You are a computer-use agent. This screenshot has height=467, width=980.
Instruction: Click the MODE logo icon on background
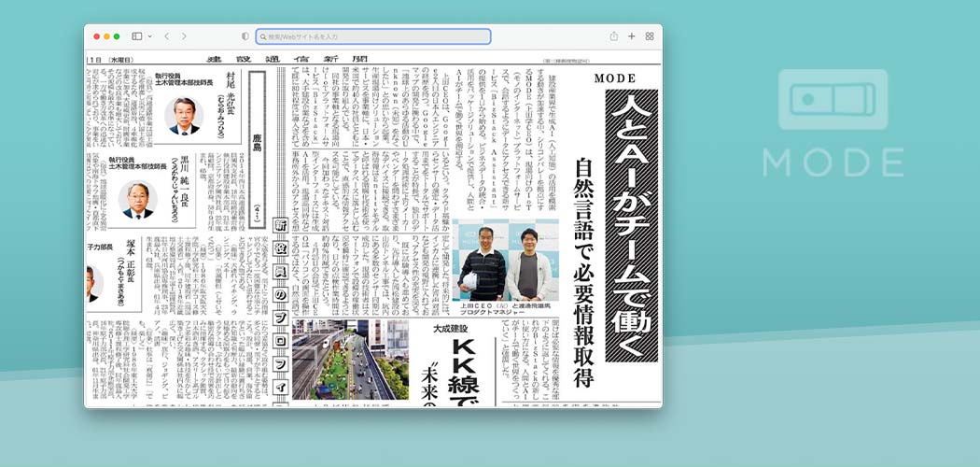(x=833, y=101)
